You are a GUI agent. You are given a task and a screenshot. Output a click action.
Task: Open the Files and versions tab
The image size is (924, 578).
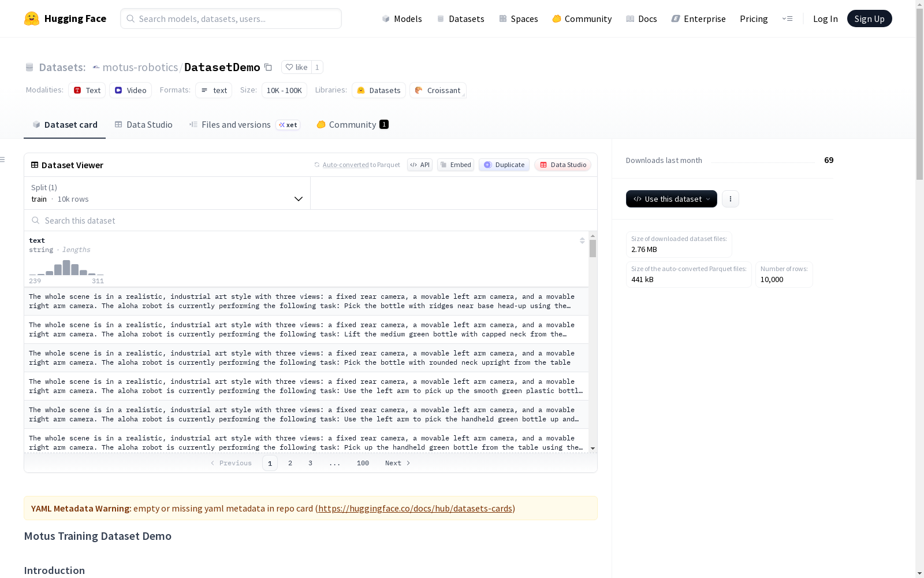point(244,124)
